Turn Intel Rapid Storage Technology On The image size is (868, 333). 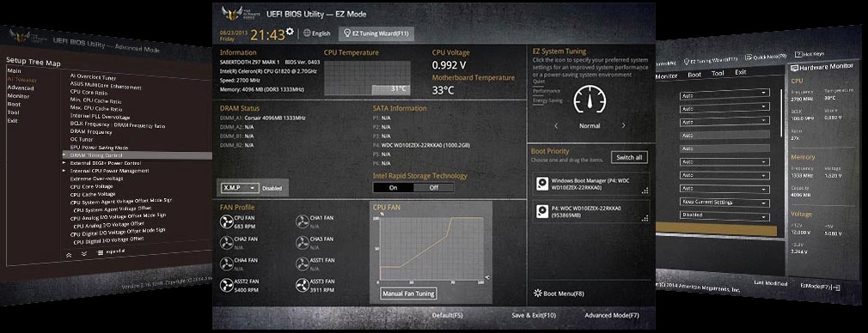(x=393, y=187)
